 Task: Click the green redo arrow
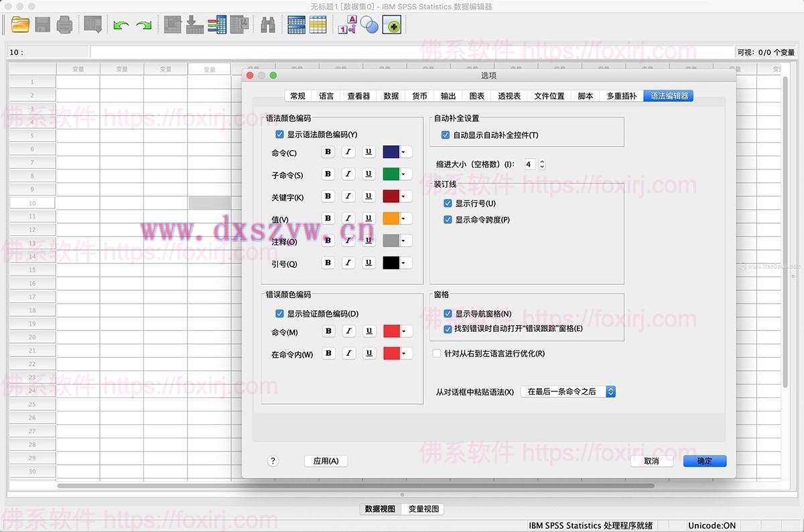coord(143,25)
